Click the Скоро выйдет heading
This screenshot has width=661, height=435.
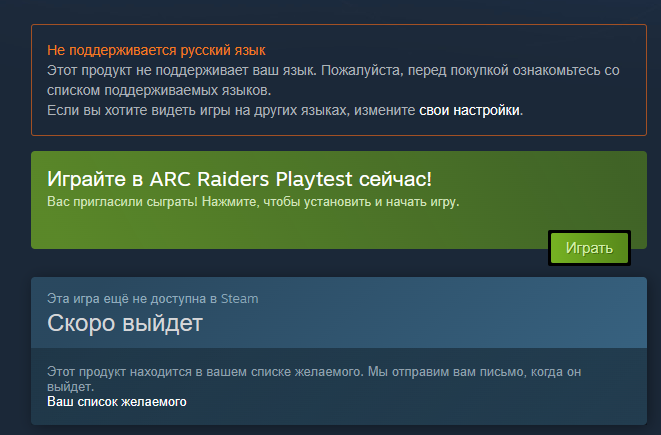125,323
